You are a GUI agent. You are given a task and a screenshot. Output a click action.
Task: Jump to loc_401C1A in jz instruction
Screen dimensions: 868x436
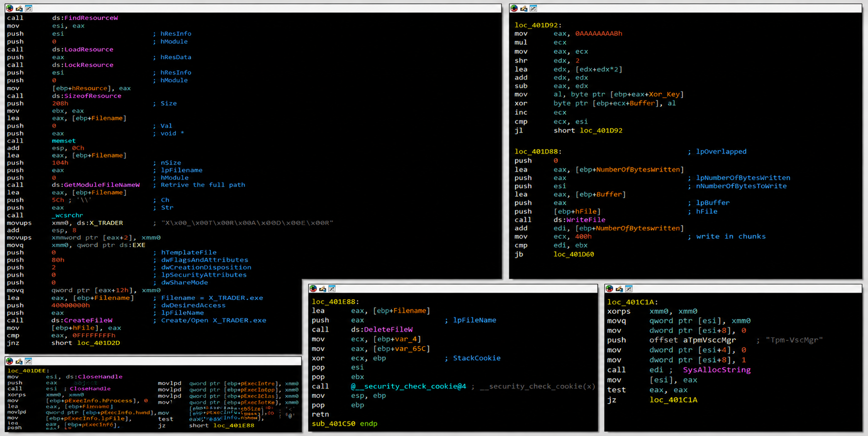673,400
